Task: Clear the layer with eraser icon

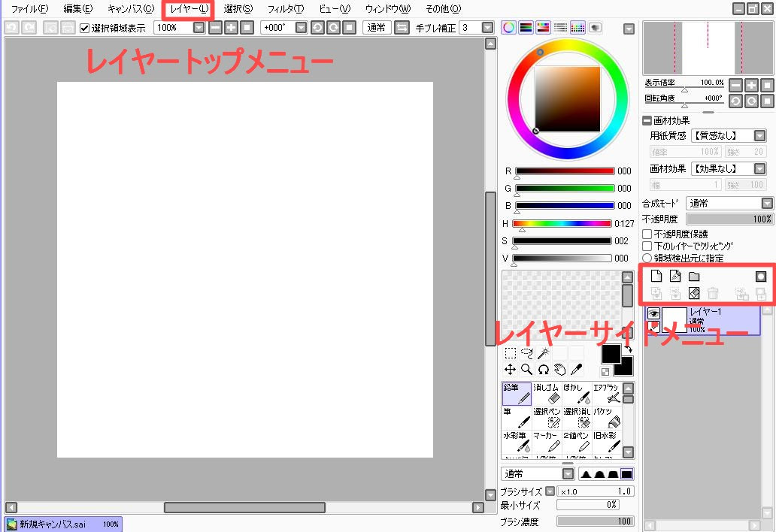Action: (694, 293)
